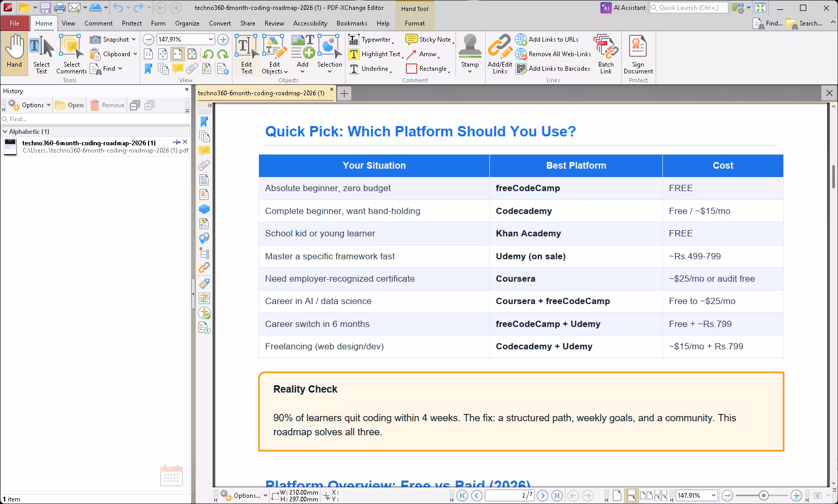Toggle bookmarks pane in ribbon View group
838x504 pixels.
149,69
